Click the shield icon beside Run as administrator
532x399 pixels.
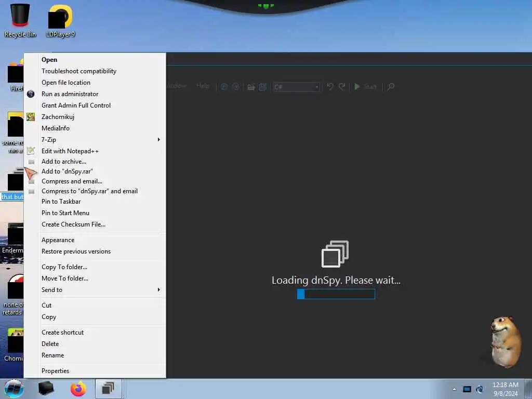coord(31,94)
